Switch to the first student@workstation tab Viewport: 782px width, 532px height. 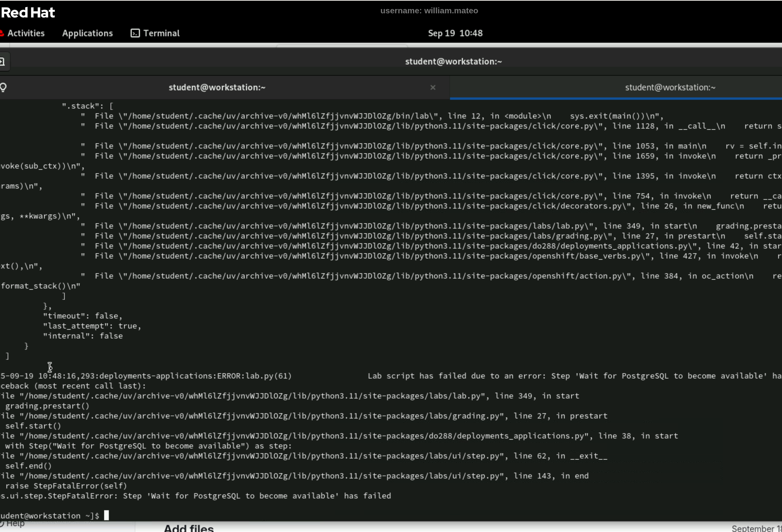[x=217, y=87]
